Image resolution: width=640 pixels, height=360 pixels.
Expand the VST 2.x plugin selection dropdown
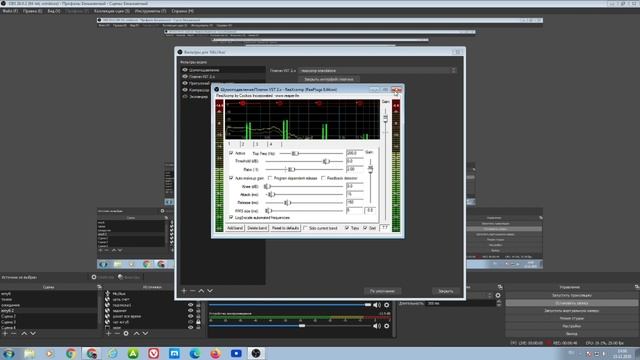[378, 71]
